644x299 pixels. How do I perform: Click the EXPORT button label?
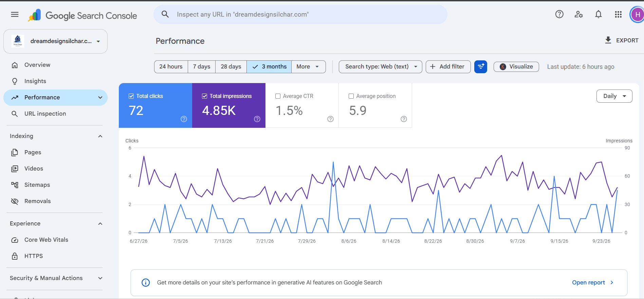pyautogui.click(x=627, y=40)
